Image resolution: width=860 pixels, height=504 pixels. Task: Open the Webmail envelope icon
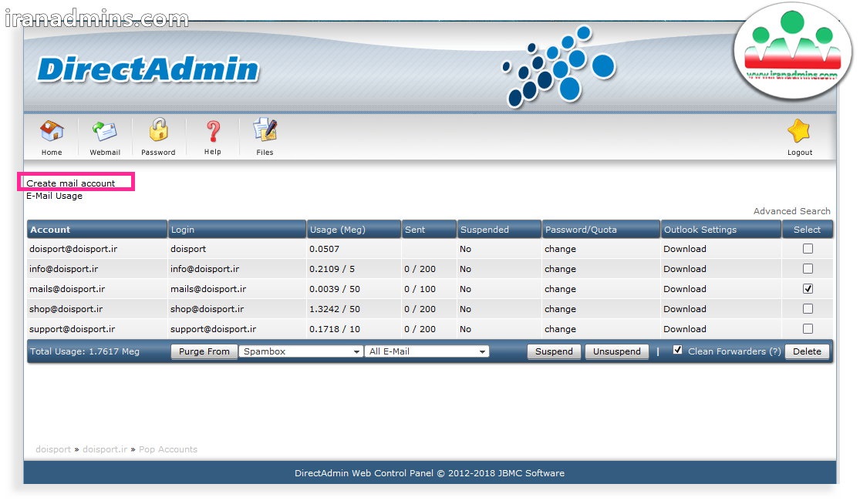pos(104,132)
